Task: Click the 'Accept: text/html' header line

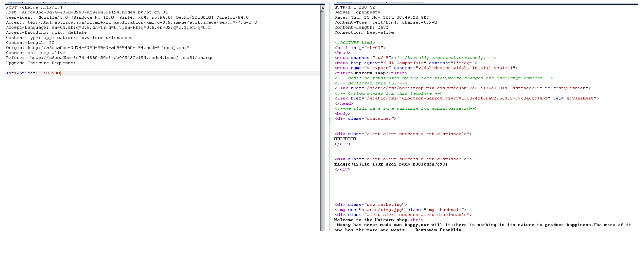Action: (x=131, y=22)
